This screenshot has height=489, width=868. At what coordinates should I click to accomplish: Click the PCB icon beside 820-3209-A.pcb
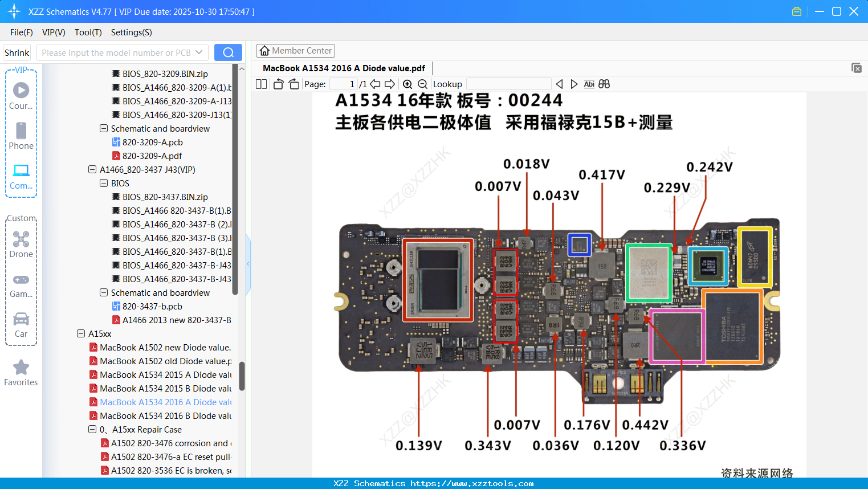pos(116,142)
